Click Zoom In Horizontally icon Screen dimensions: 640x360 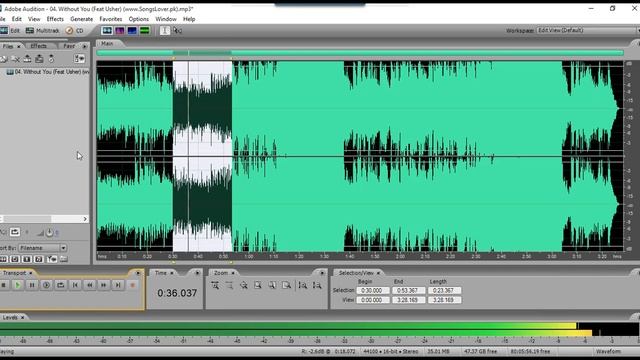click(215, 285)
